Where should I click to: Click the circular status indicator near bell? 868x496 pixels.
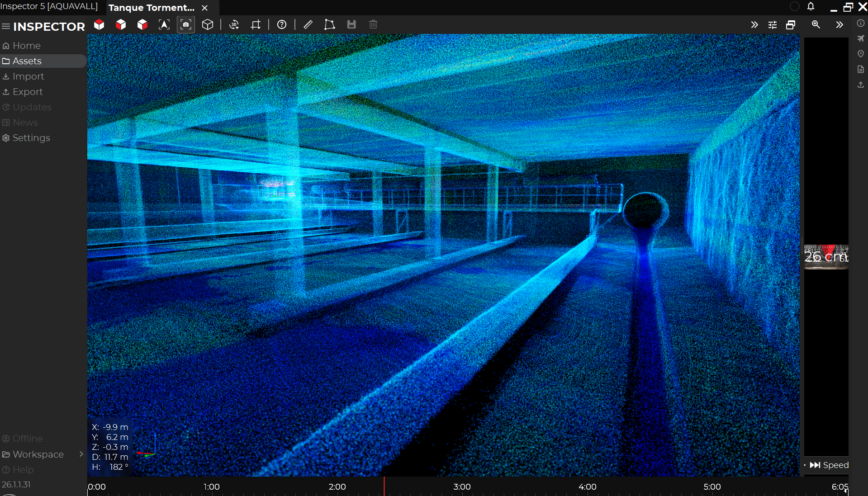pos(795,6)
